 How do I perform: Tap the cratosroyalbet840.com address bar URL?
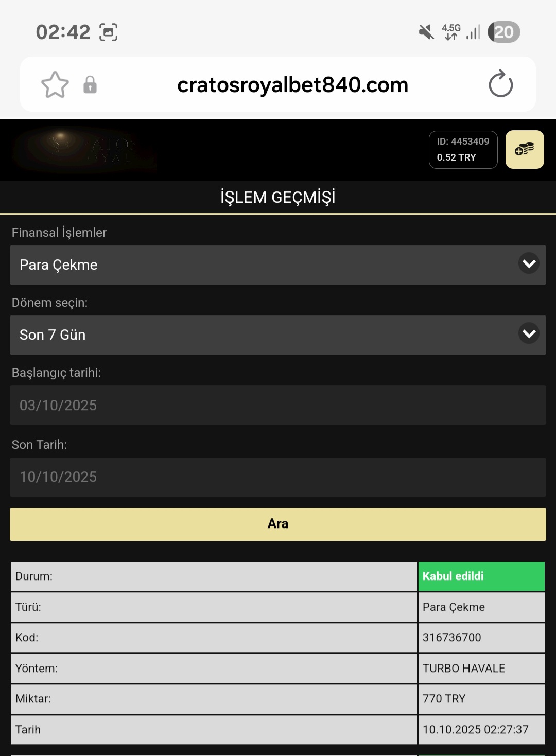coord(292,85)
